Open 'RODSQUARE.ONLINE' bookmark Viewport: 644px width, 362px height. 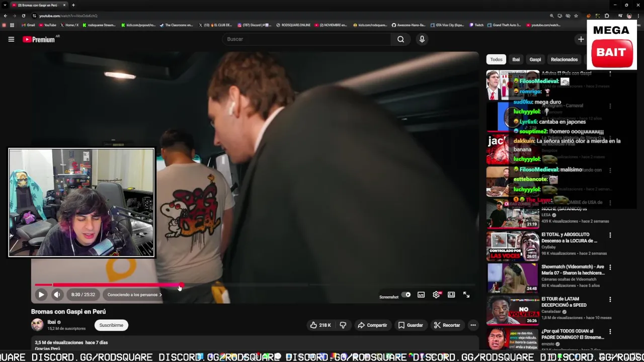[x=293, y=25]
